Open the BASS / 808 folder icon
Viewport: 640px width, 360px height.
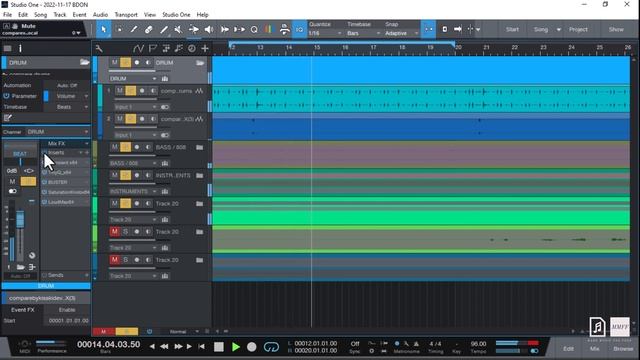click(200, 147)
